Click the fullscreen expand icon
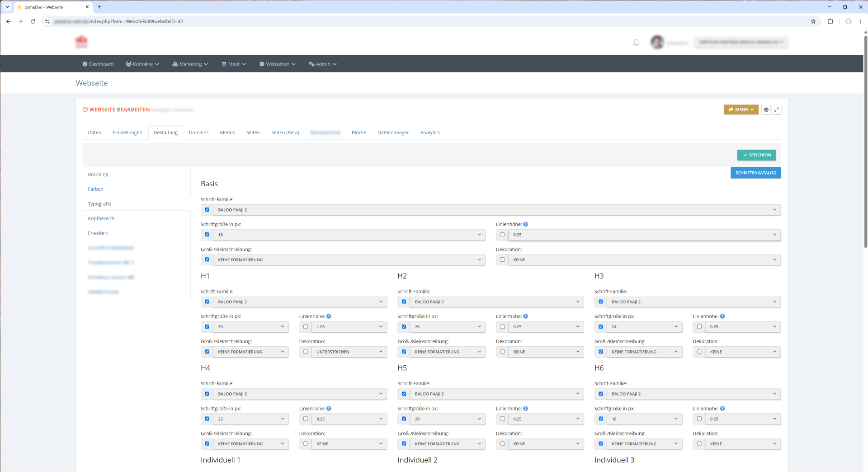Screen dimensions: 868x472 point(777,110)
